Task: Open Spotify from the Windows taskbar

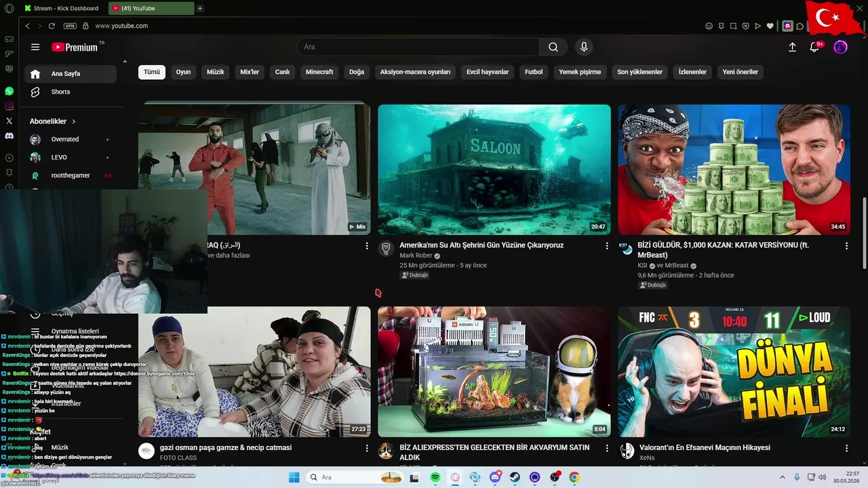Action: pos(435,477)
